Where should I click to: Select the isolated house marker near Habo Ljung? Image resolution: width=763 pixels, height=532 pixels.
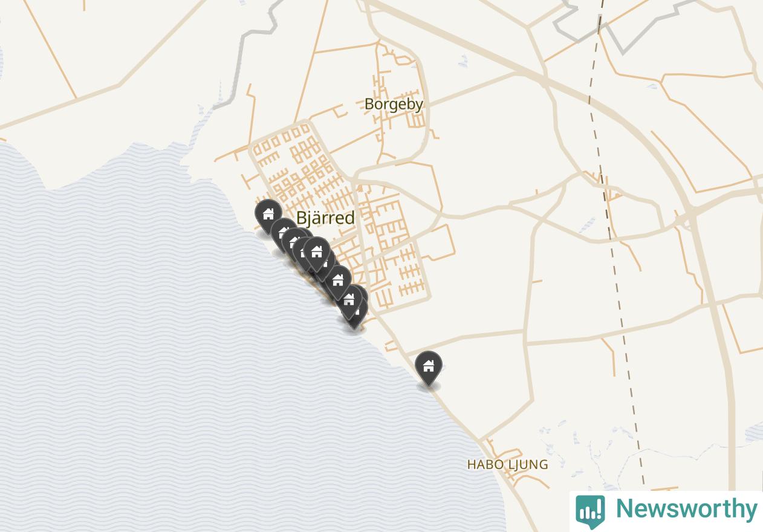click(429, 368)
